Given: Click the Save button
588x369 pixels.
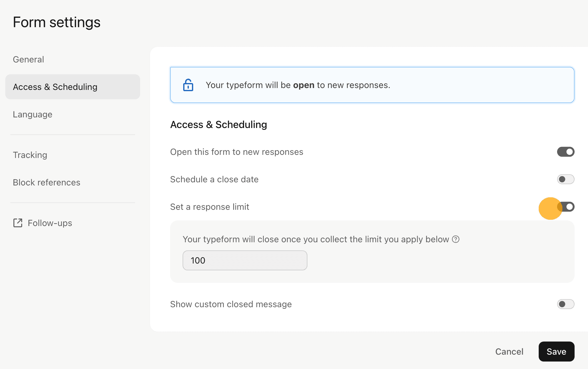Looking at the screenshot, I should tap(556, 352).
